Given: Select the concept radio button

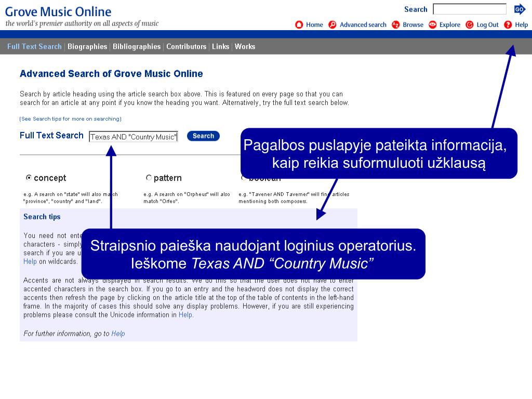Looking at the screenshot, I should (29, 178).
